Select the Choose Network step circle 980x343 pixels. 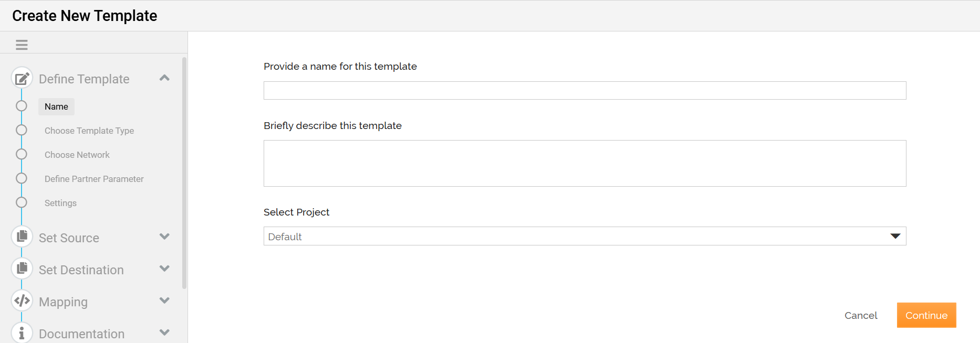pos(22,154)
